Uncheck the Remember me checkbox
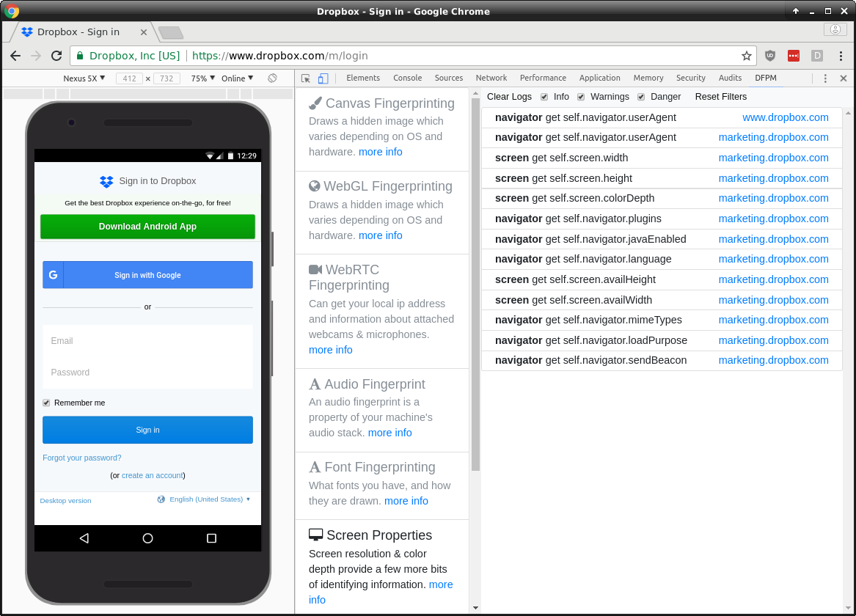Image resolution: width=856 pixels, height=616 pixels. 46,403
